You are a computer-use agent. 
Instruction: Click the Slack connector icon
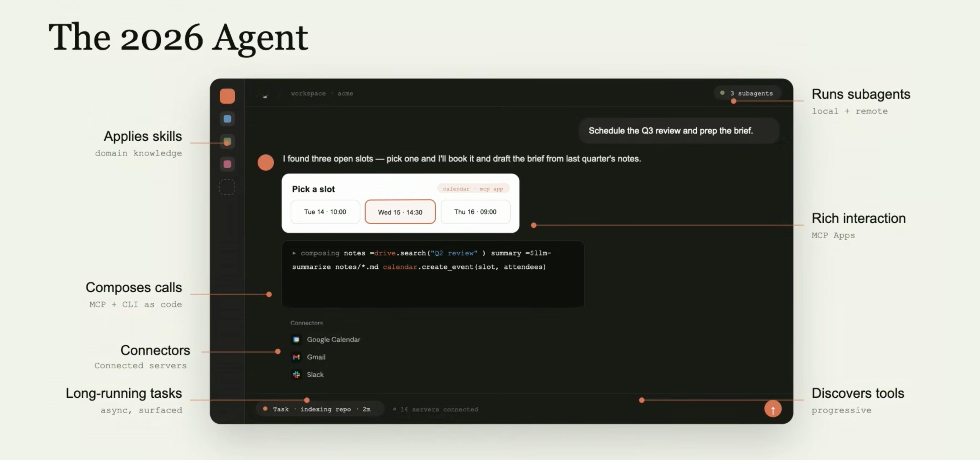[296, 374]
